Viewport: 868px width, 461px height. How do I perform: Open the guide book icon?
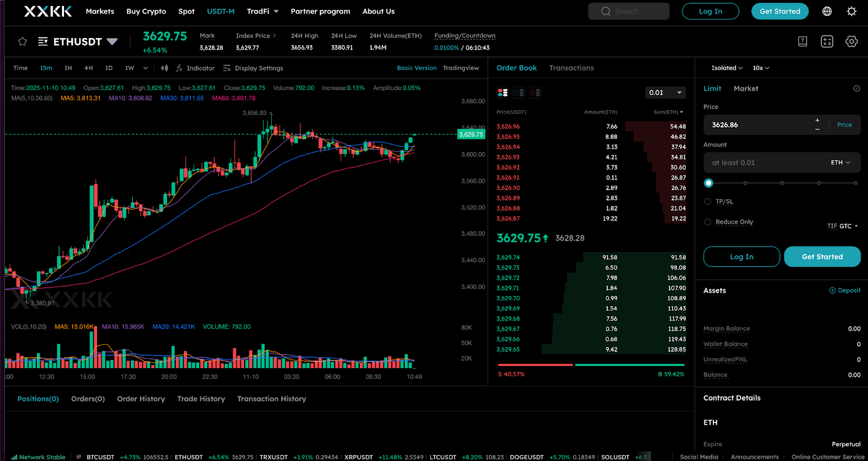(x=802, y=42)
